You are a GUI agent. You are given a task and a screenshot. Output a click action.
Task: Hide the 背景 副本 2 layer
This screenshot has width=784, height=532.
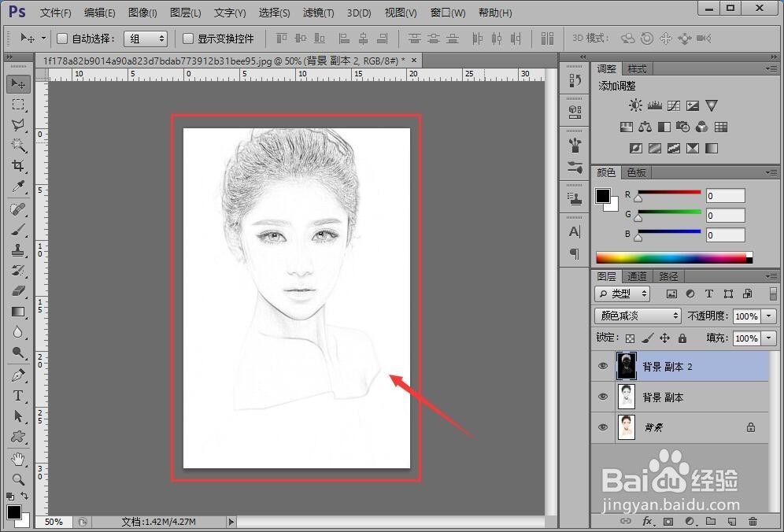coord(603,366)
